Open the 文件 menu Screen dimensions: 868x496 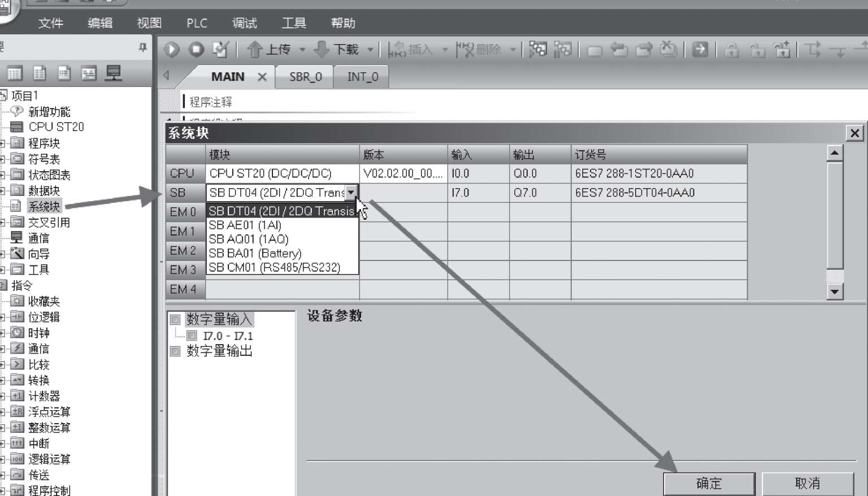pyautogui.click(x=51, y=23)
